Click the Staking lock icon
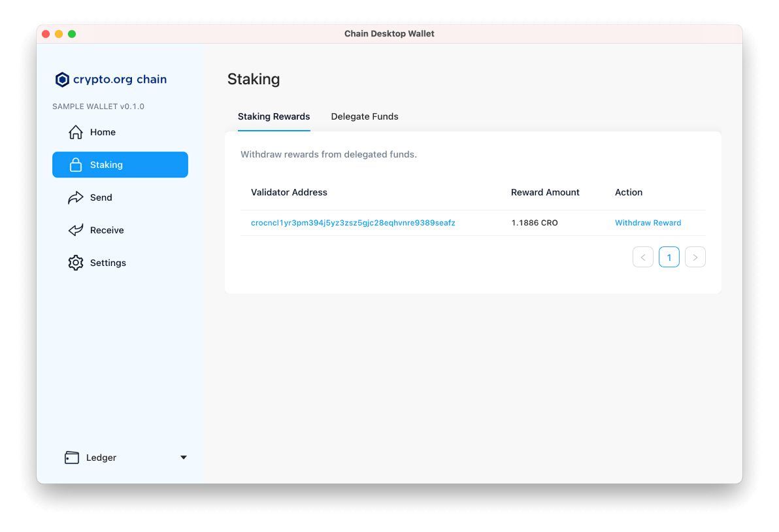Screen dimensions: 779x532 point(76,165)
